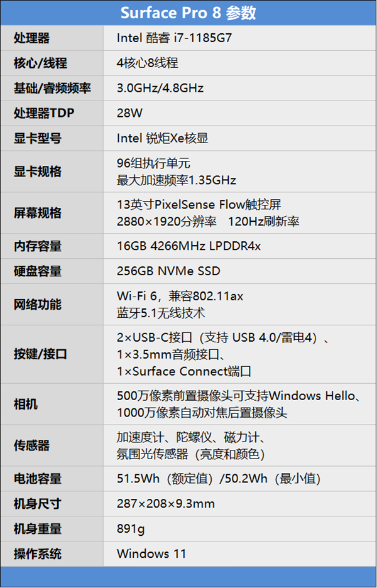
Task: Click the "51.5Wh" battery capacity value
Action: point(137,479)
